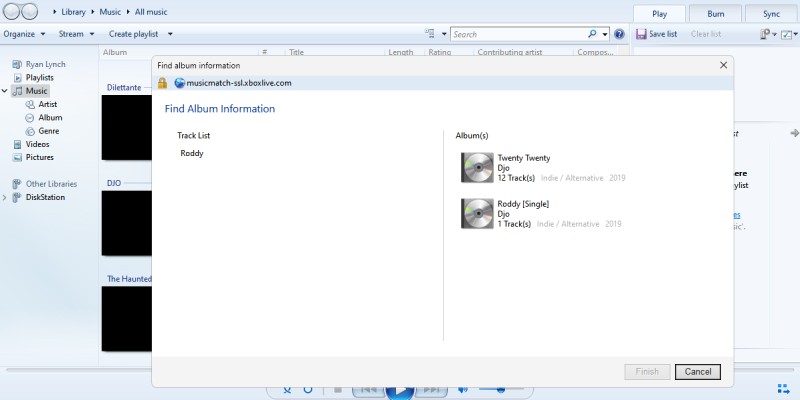Select Music in navigation pane
800x400 pixels.
36,91
